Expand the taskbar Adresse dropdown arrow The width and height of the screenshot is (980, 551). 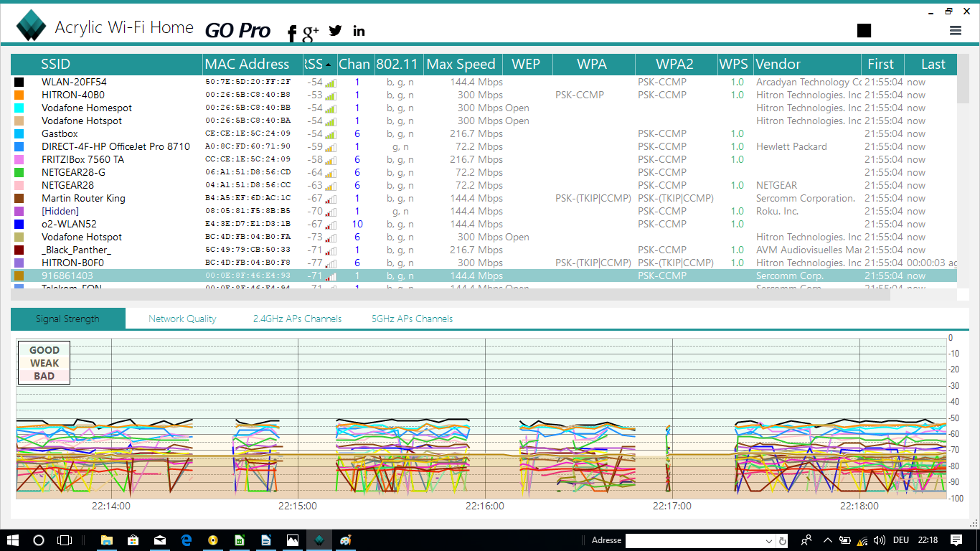[769, 541]
